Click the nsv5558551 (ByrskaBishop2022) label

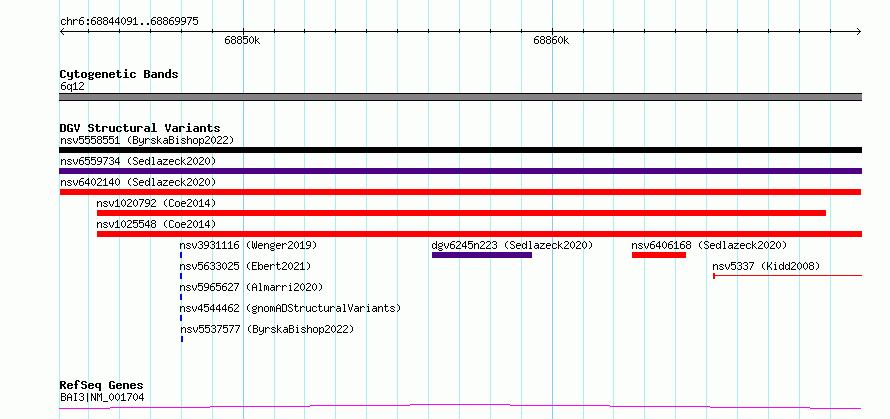(x=147, y=140)
